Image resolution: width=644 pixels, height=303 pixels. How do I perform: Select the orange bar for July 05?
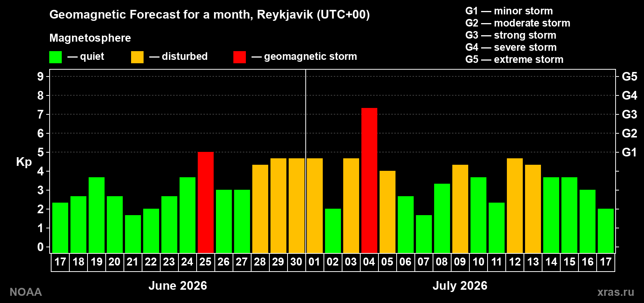click(x=388, y=212)
